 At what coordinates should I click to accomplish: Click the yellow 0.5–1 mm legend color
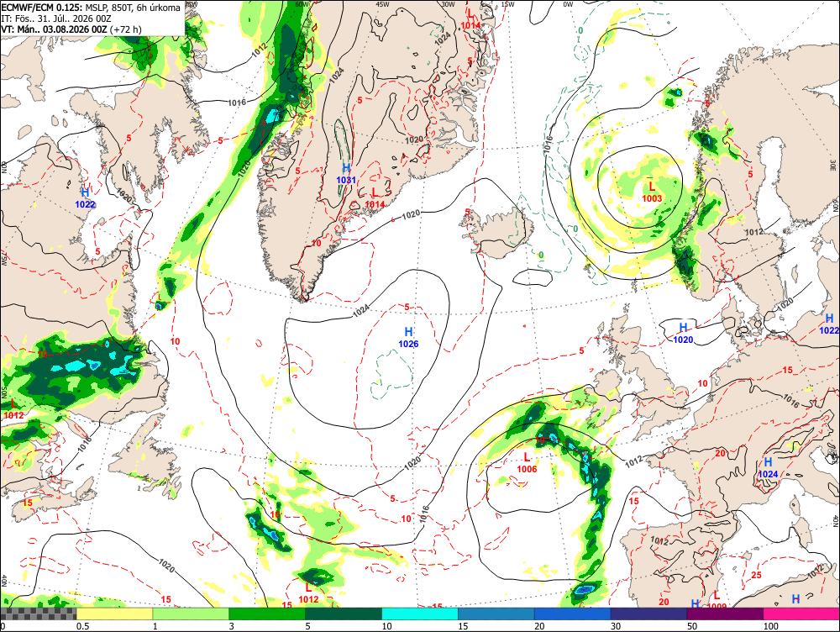114,614
